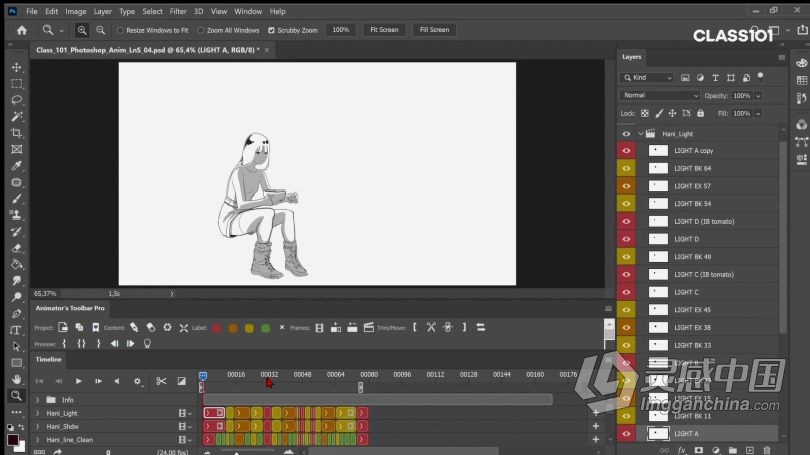Click the pixel layer filter icon
The width and height of the screenshot is (810, 455).
coord(685,77)
